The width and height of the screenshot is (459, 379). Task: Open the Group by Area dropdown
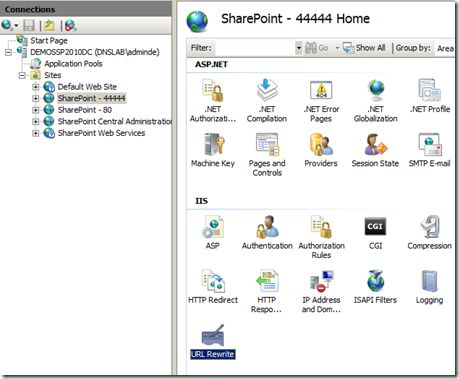445,48
